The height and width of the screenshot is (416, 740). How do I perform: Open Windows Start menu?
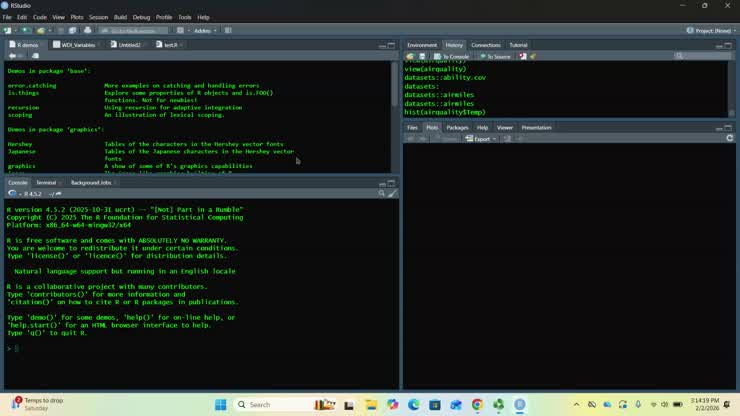pyautogui.click(x=220, y=405)
